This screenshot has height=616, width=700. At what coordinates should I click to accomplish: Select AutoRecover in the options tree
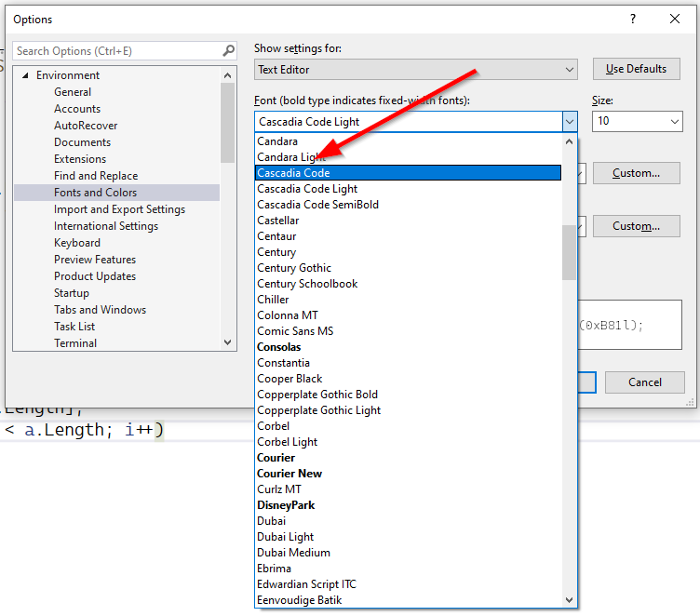pyautogui.click(x=86, y=126)
